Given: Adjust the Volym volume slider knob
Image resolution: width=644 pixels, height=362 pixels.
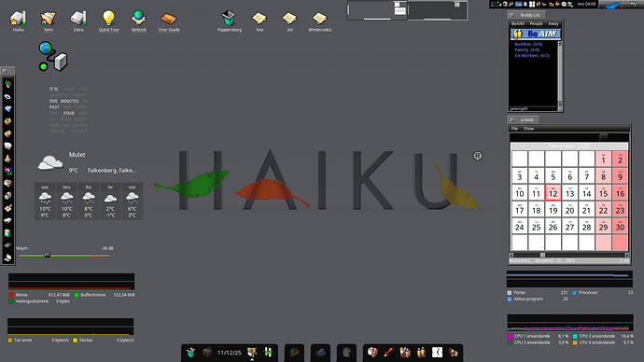Looking at the screenshot, I should pos(47,256).
